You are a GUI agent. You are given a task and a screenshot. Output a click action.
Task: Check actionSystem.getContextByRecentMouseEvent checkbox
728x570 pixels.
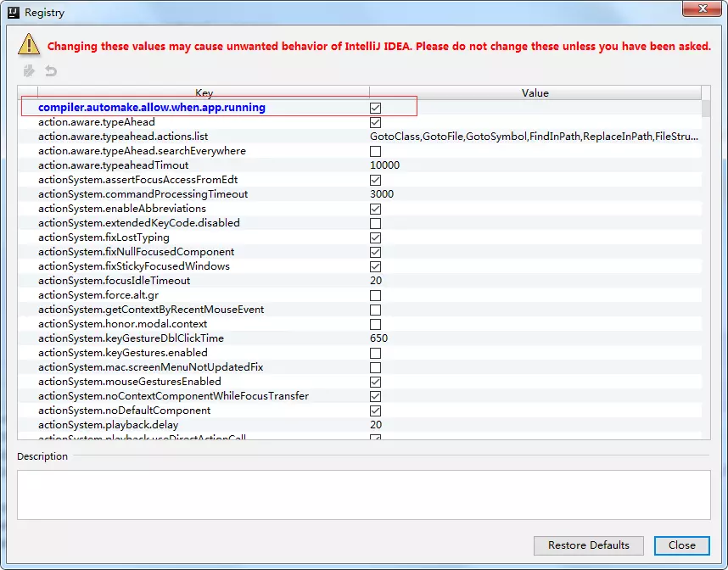(x=375, y=310)
